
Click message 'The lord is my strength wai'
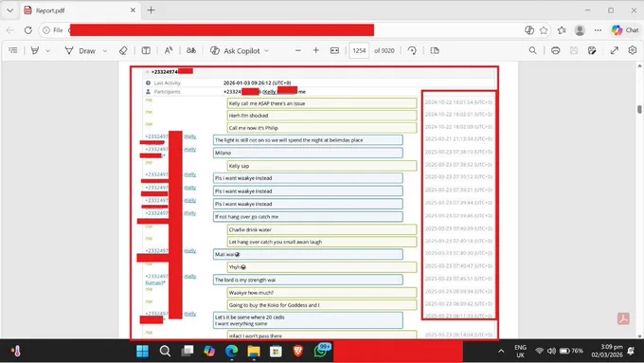pos(308,280)
